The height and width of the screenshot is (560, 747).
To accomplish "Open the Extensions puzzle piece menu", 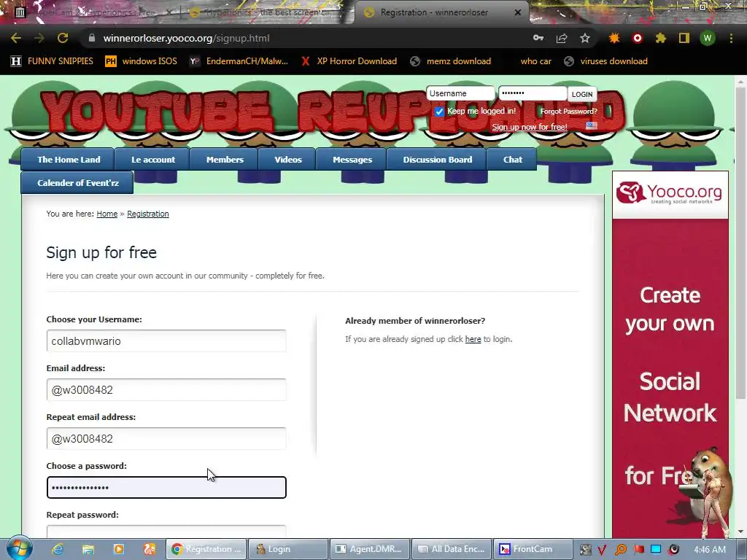I will (660, 38).
